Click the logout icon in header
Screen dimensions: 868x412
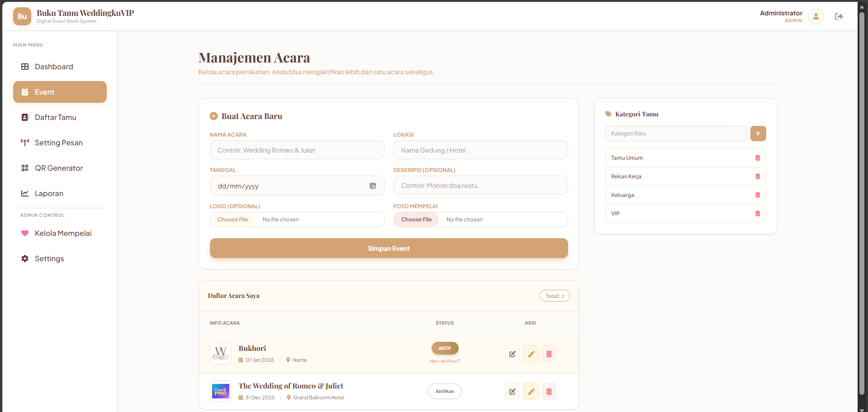pos(839,17)
